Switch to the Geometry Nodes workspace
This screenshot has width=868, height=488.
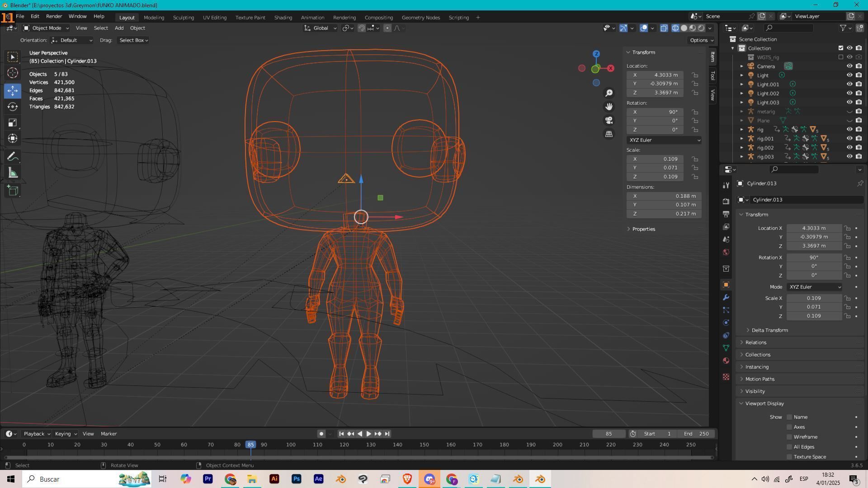(x=420, y=18)
